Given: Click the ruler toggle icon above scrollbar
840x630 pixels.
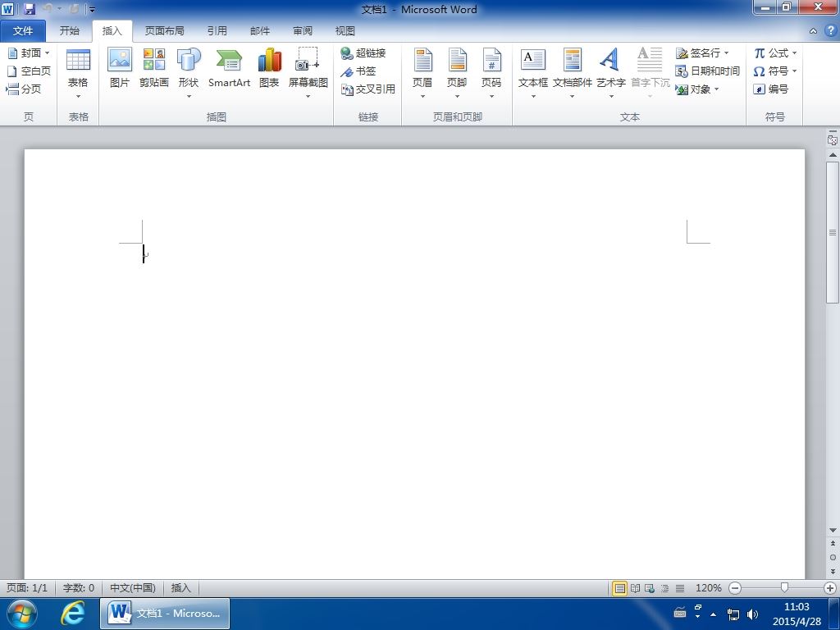Looking at the screenshot, I should [x=833, y=139].
